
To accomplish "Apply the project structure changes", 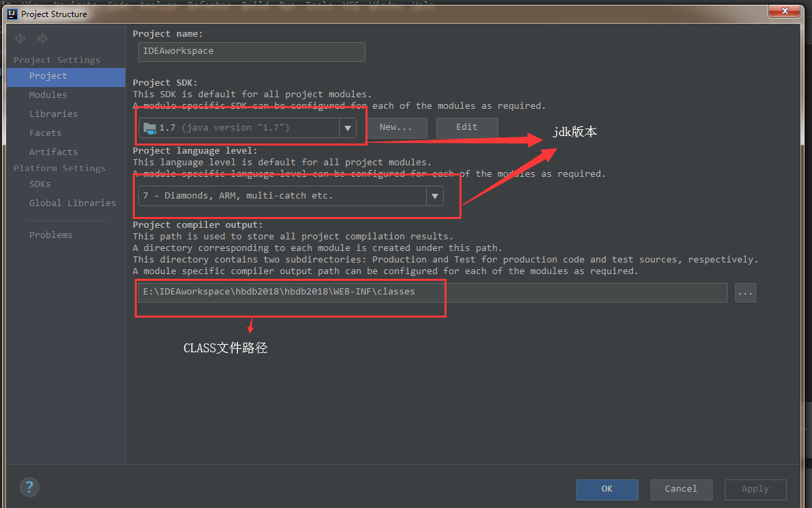I will pyautogui.click(x=755, y=488).
